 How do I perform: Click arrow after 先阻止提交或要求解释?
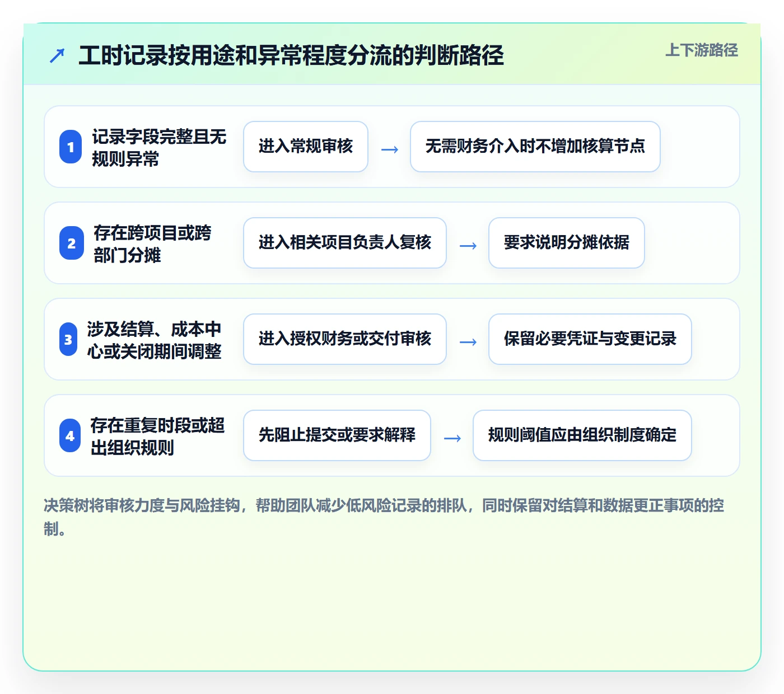click(x=452, y=438)
